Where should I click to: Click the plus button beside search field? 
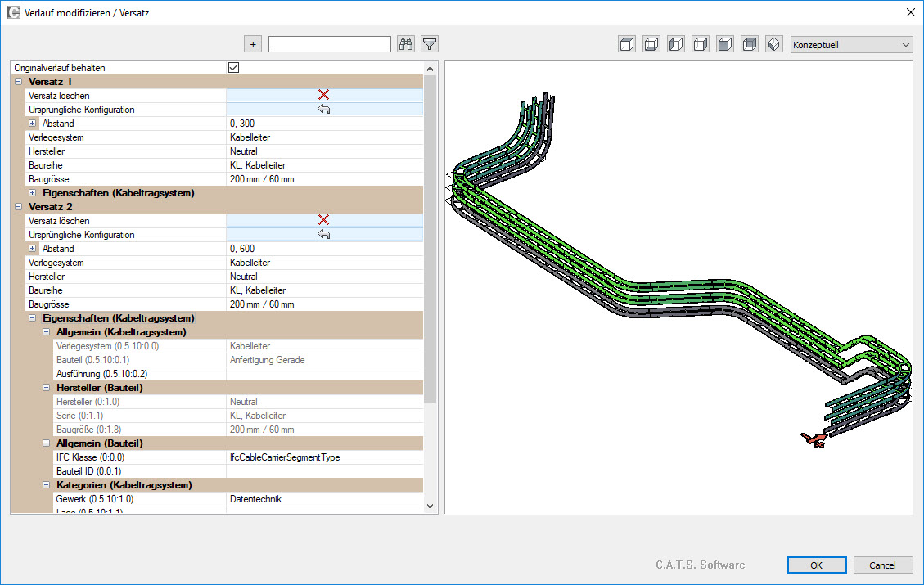pyautogui.click(x=253, y=44)
